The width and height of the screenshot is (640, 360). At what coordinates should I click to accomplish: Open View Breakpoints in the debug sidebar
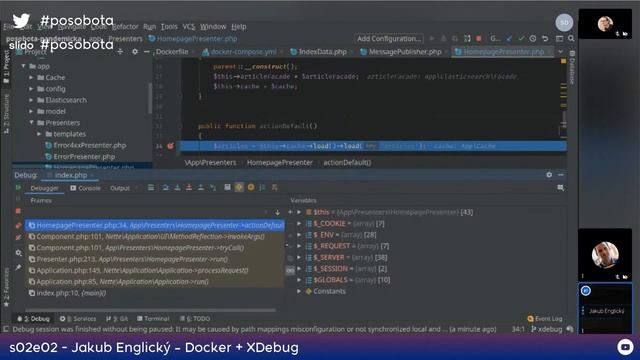(18, 225)
